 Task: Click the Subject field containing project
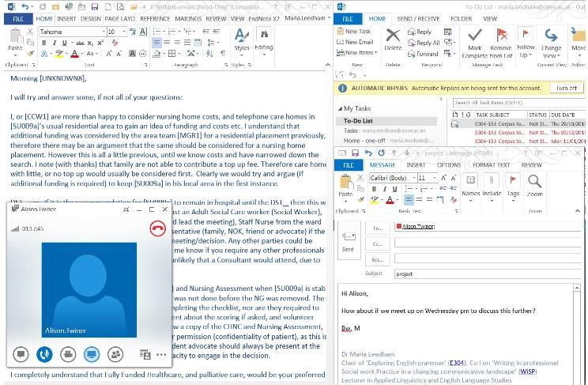pyautogui.click(x=488, y=274)
